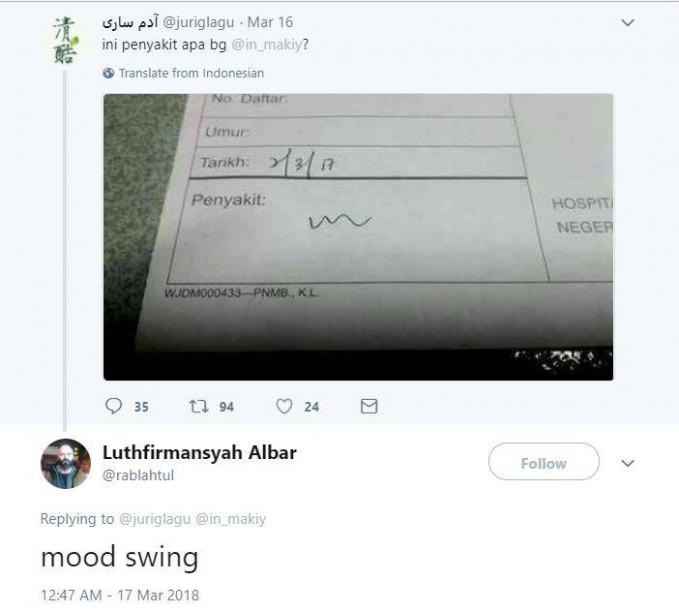679x612 pixels.
Task: Click the reply speech bubble icon
Action: [114, 406]
